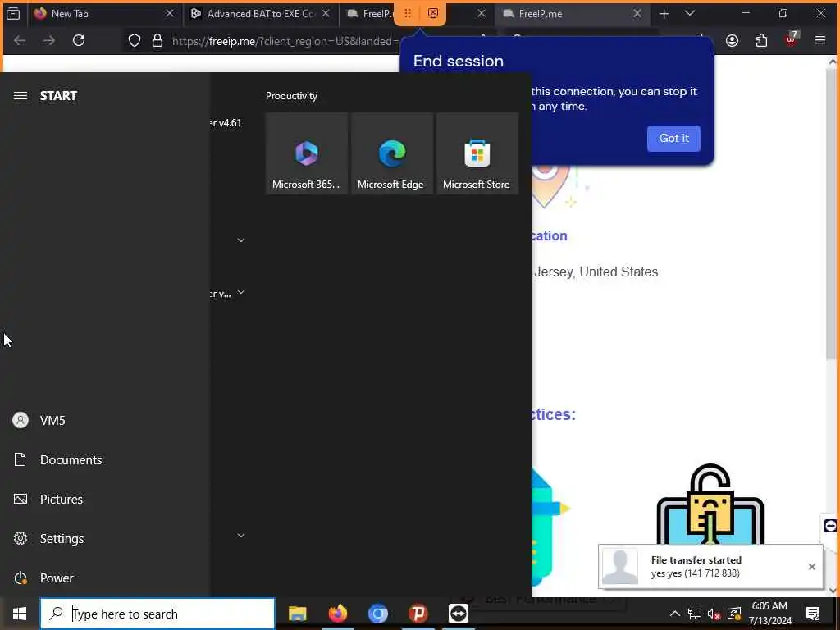Open File Explorer from taskbar
840x630 pixels.
297,614
